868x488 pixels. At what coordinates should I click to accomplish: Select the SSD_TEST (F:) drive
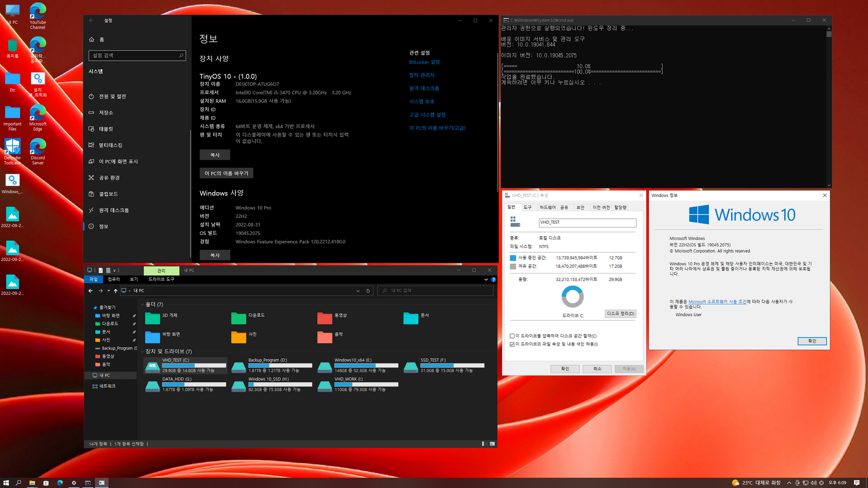pos(444,366)
